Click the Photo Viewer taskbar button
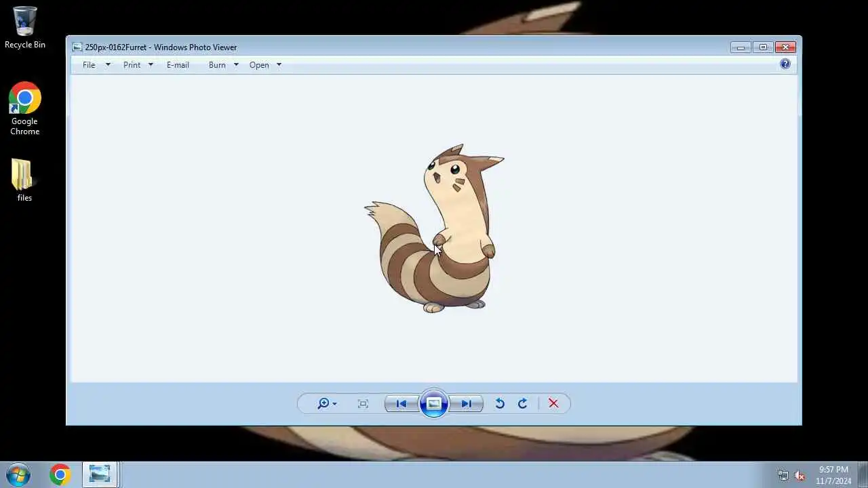Image resolution: width=868 pixels, height=488 pixels. click(x=100, y=475)
